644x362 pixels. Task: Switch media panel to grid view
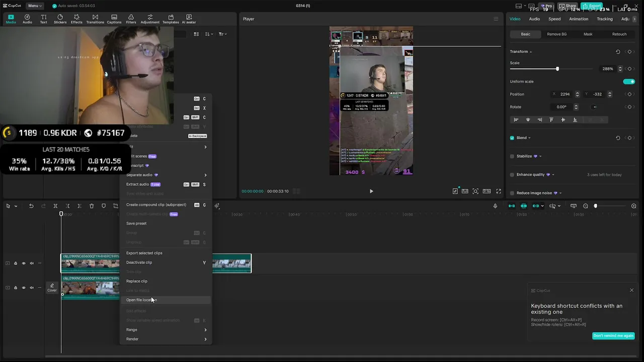coord(196,34)
